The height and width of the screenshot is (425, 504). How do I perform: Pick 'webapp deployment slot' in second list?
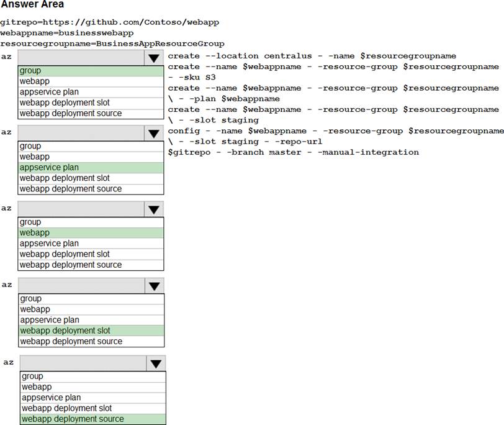pos(91,178)
